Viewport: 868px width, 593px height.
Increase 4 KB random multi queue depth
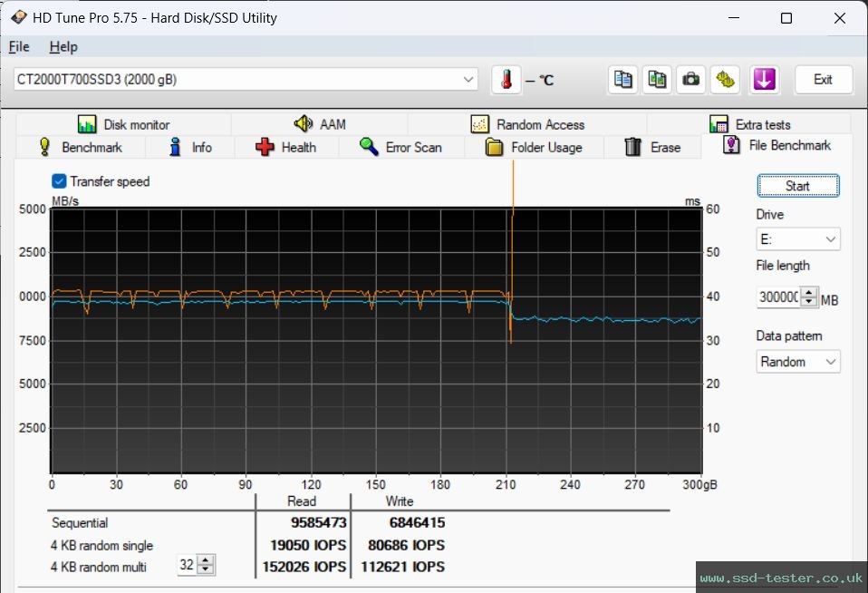(206, 560)
